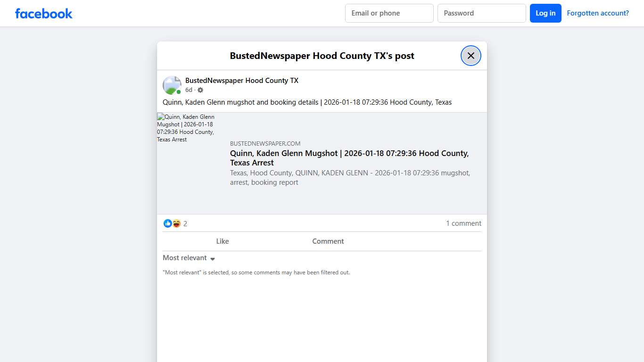This screenshot has height=362, width=644.
Task: Like the post using the Like button
Action: tap(222, 241)
